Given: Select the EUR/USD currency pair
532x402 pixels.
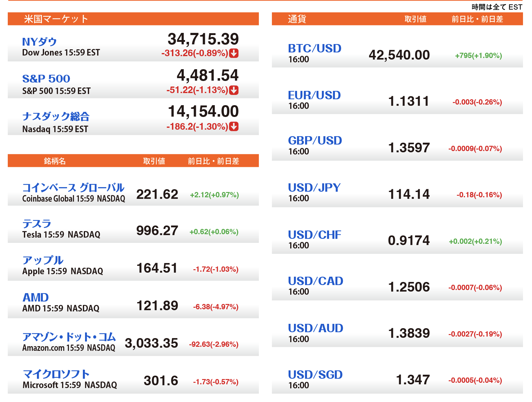Looking at the screenshot, I should [314, 95].
